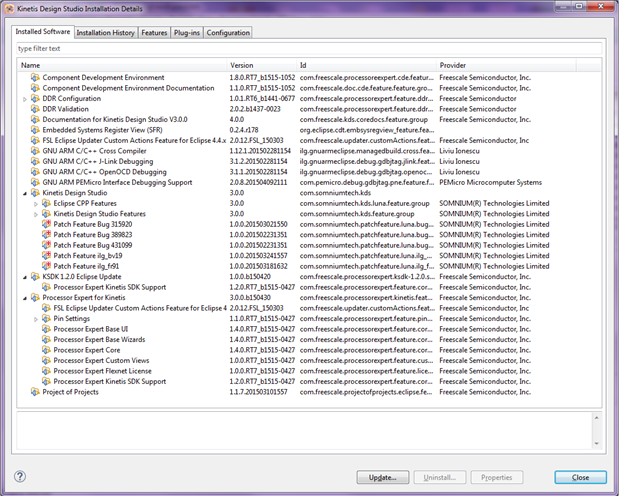Click the GNU ARM PEMicro Interface Debugging icon
The width and height of the screenshot is (619, 496).
[x=35, y=182]
